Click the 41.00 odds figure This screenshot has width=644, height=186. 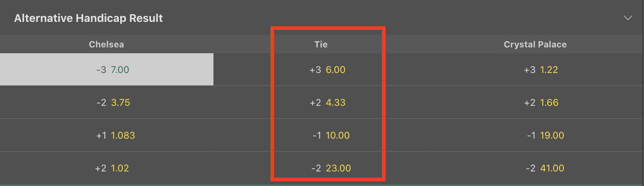pos(552,168)
